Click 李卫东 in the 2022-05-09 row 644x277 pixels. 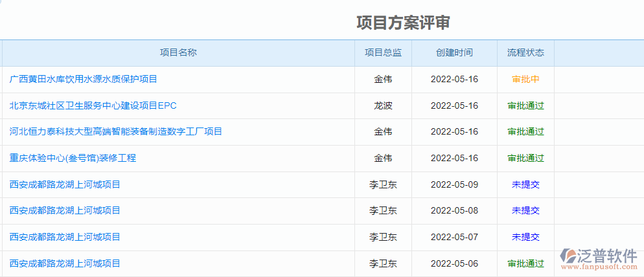383,184
